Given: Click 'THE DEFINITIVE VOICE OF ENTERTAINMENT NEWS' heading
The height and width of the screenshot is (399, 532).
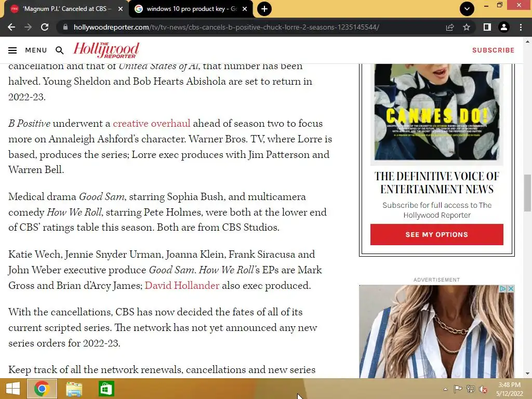Looking at the screenshot, I should 436,182.
